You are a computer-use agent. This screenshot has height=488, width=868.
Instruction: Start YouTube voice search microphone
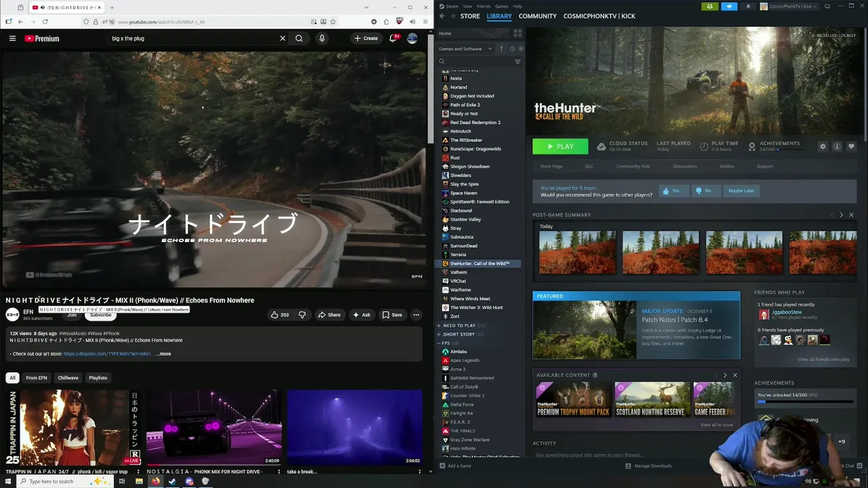pyautogui.click(x=322, y=39)
